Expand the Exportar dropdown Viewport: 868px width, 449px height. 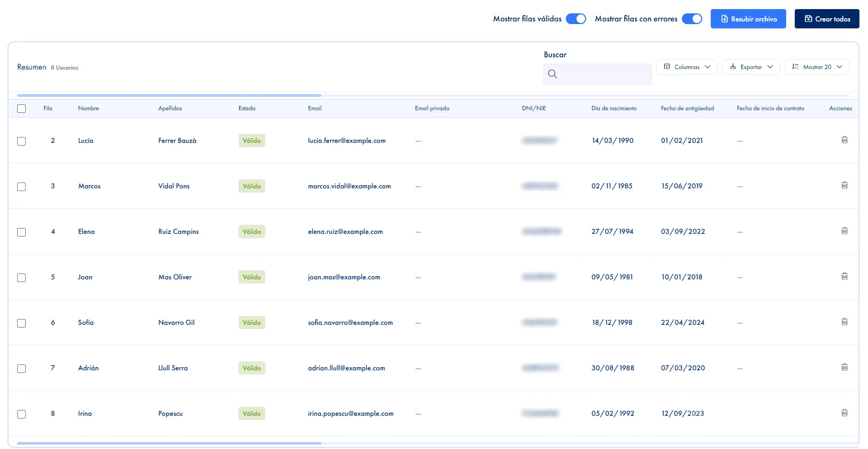[x=751, y=67]
